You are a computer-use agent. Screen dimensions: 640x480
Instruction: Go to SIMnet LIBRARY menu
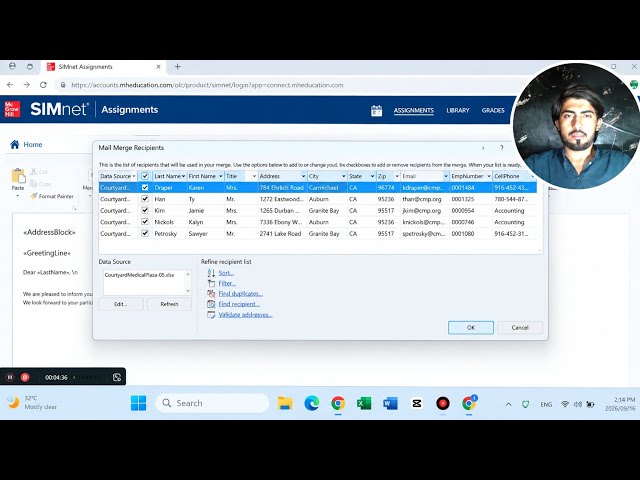[458, 110]
